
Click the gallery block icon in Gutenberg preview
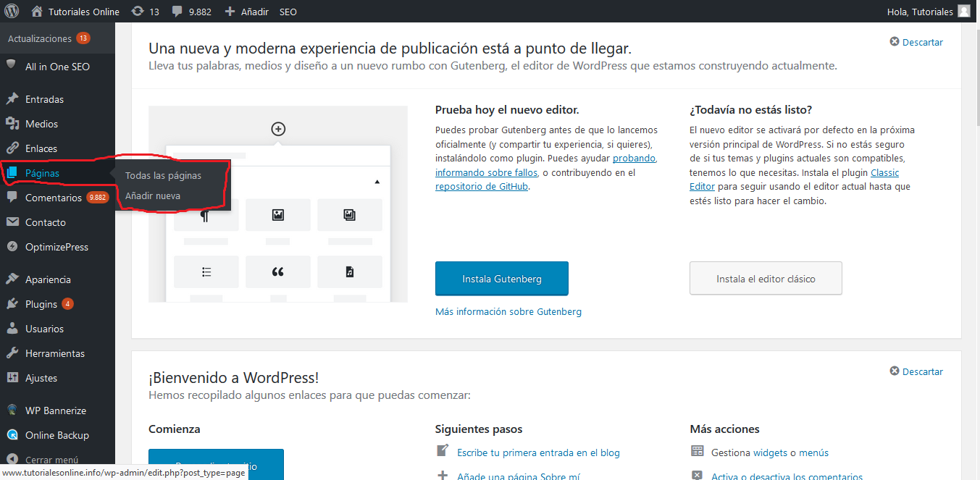(349, 215)
